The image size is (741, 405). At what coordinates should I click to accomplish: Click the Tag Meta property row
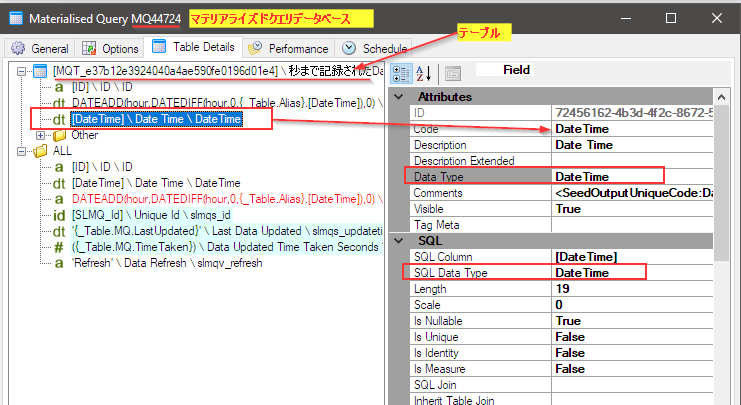click(x=561, y=225)
